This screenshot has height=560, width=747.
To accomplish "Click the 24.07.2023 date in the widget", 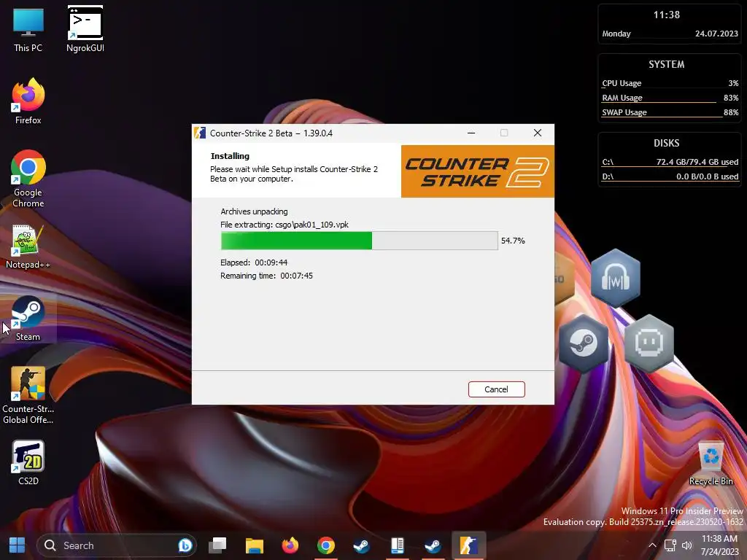I will 716,34.
